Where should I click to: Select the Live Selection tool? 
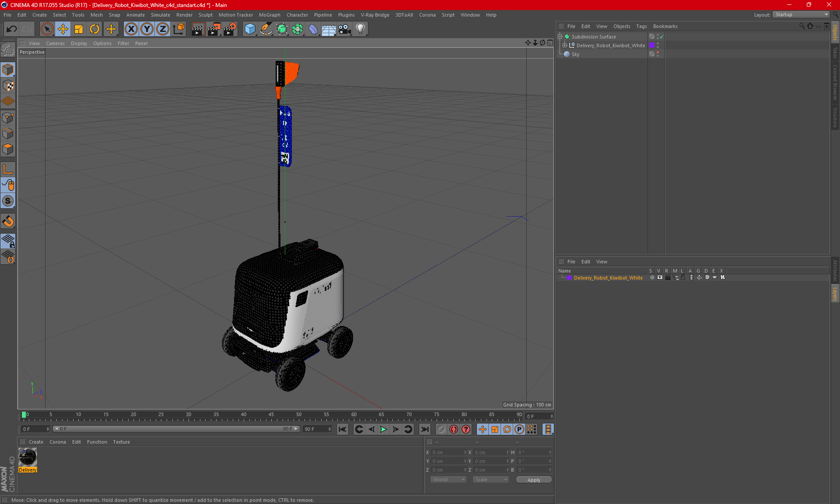[47, 29]
